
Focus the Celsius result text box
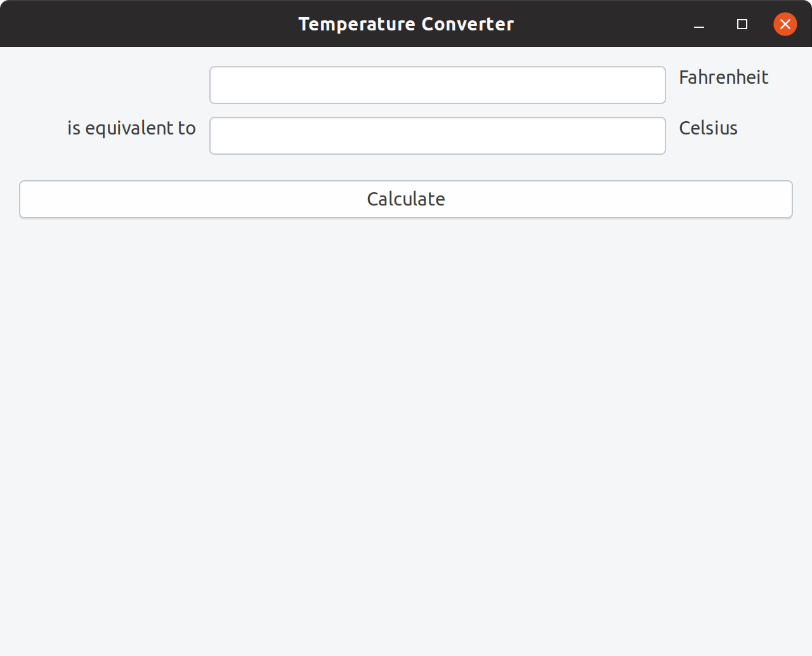click(437, 136)
